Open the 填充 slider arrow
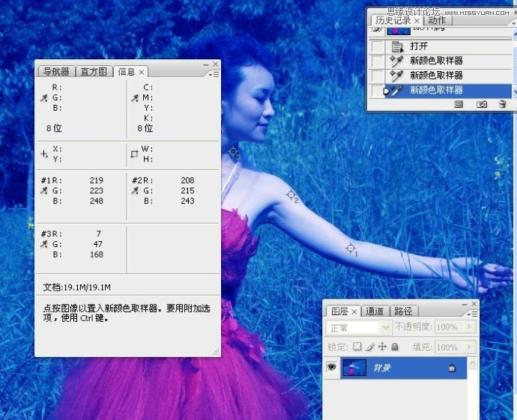This screenshot has width=517, height=420. pos(470,347)
